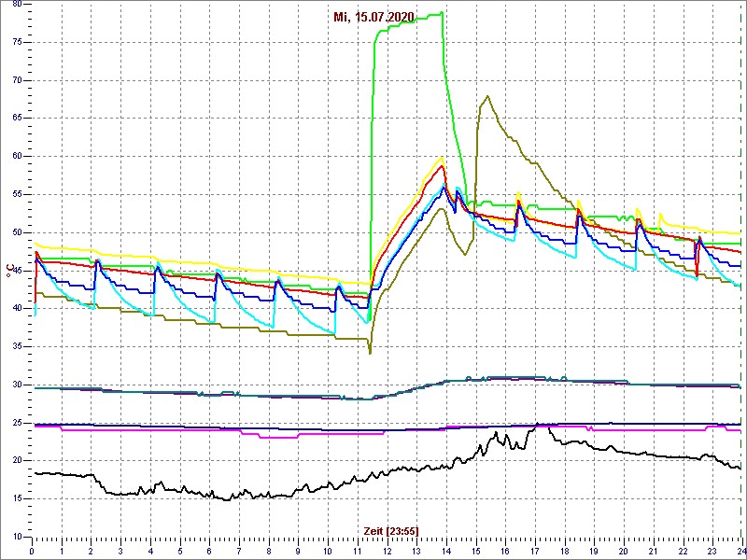Pick the hour 7 label on the time axis
Screen dimensions: 747x560
[x=239, y=552]
